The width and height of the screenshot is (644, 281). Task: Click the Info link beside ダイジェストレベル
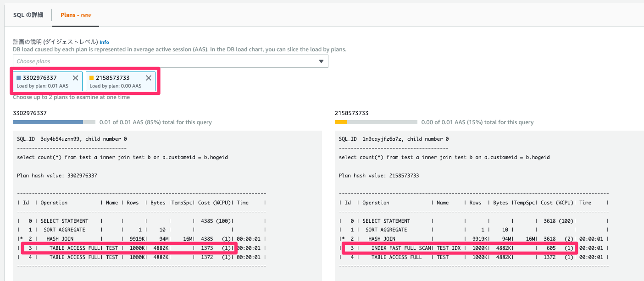(x=104, y=42)
